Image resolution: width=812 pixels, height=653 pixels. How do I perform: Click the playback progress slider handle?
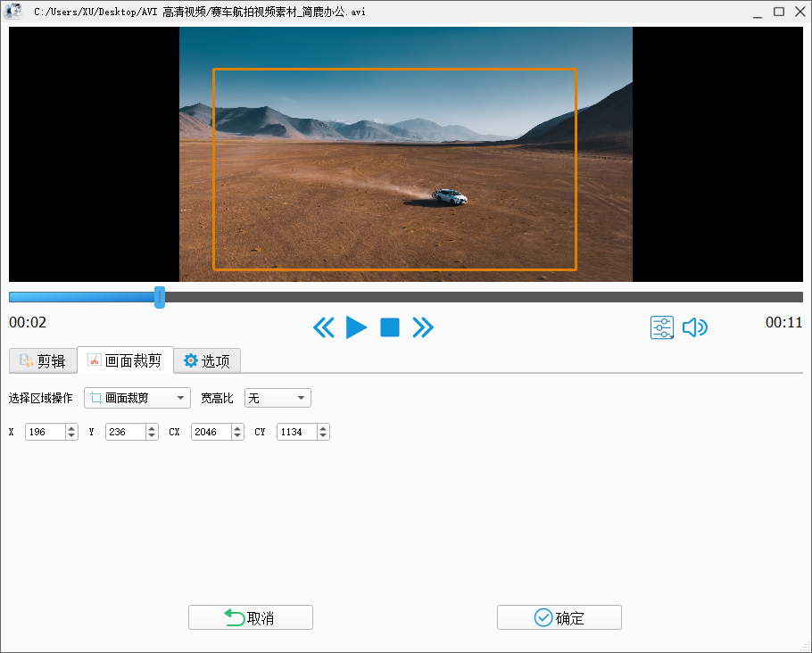click(x=160, y=297)
